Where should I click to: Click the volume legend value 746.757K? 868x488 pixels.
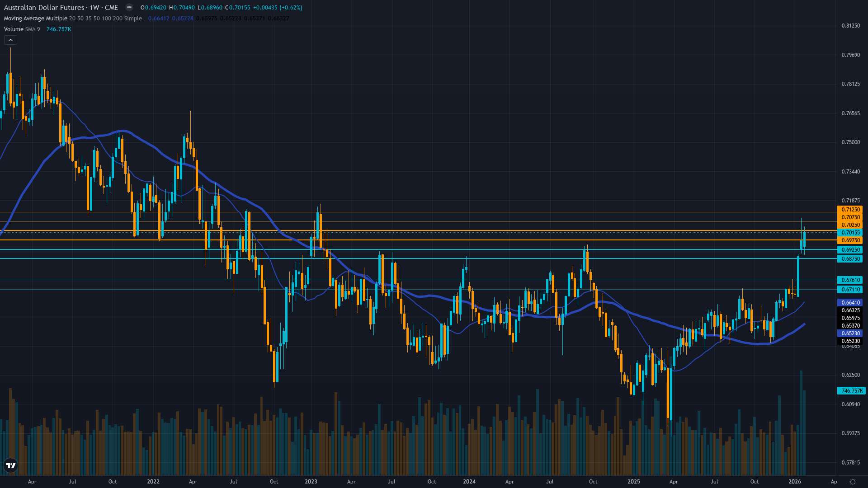coord(59,29)
